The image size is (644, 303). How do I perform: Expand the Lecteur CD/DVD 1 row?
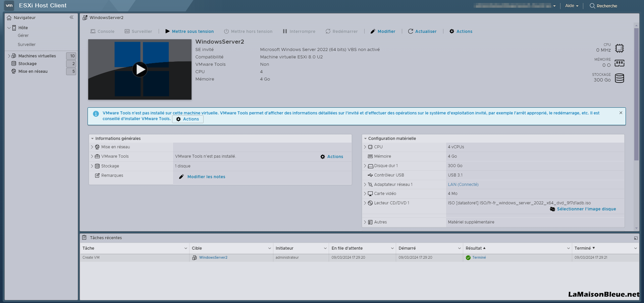[x=365, y=203]
